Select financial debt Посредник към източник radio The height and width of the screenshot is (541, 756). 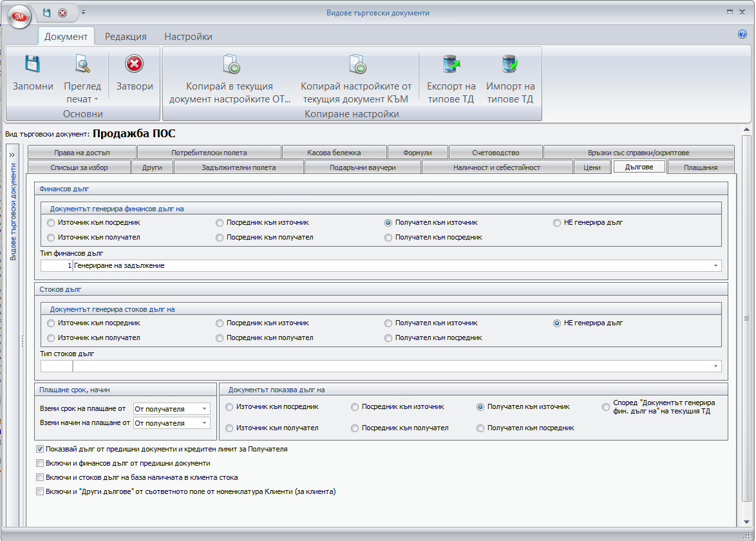point(220,223)
